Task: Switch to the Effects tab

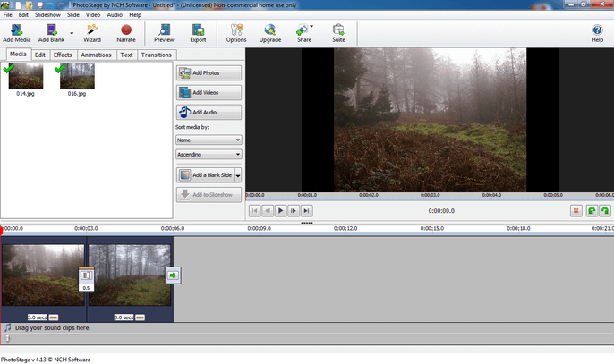Action: pyautogui.click(x=63, y=55)
